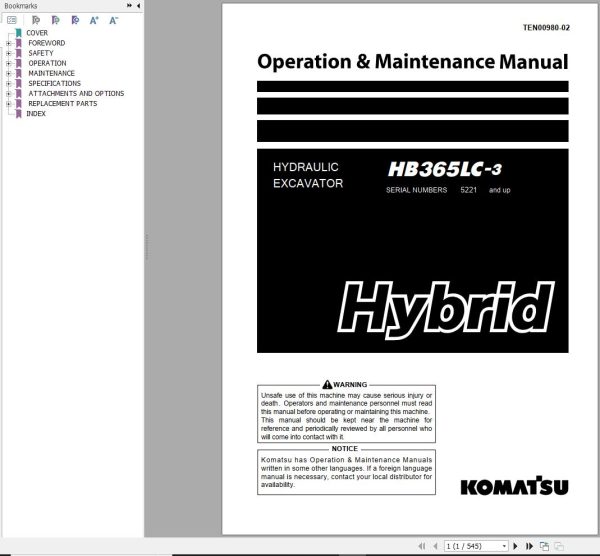Viewport: 600px width, 556px height.
Task: Click the gray first bookmark toolbar icon
Action: (36, 20)
